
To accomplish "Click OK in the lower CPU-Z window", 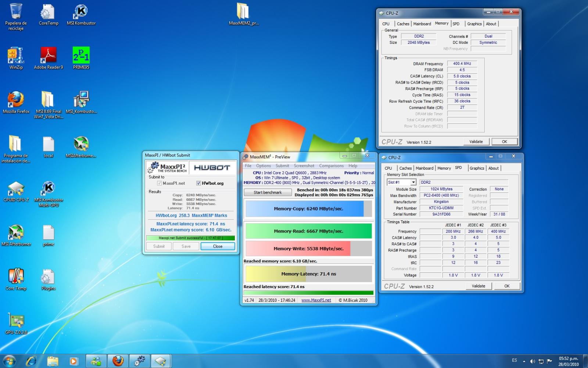I will point(507,286).
